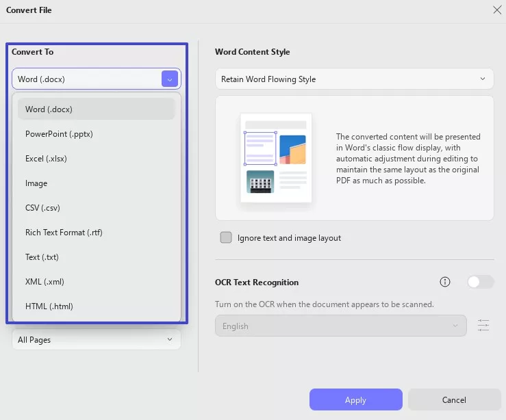
Task: Open OCR language settings sliders icon
Action: point(483,326)
